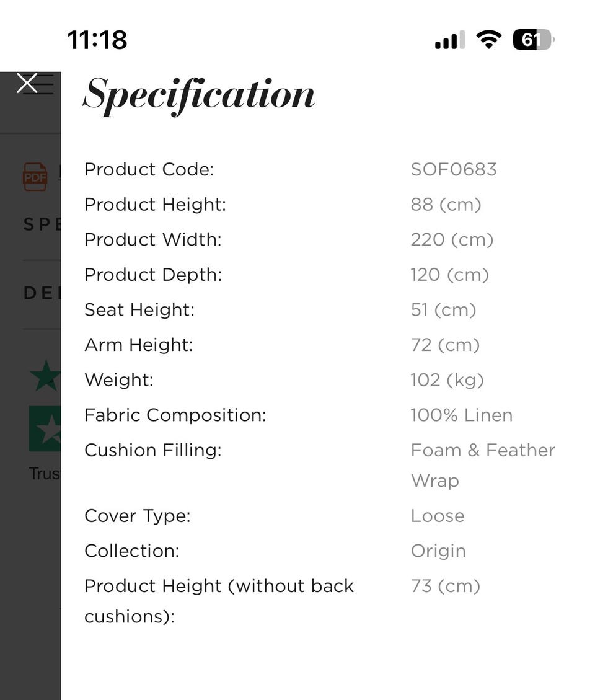595x700 pixels.
Task: Tap the Product Width value 220 (cm)
Action: pos(452,240)
